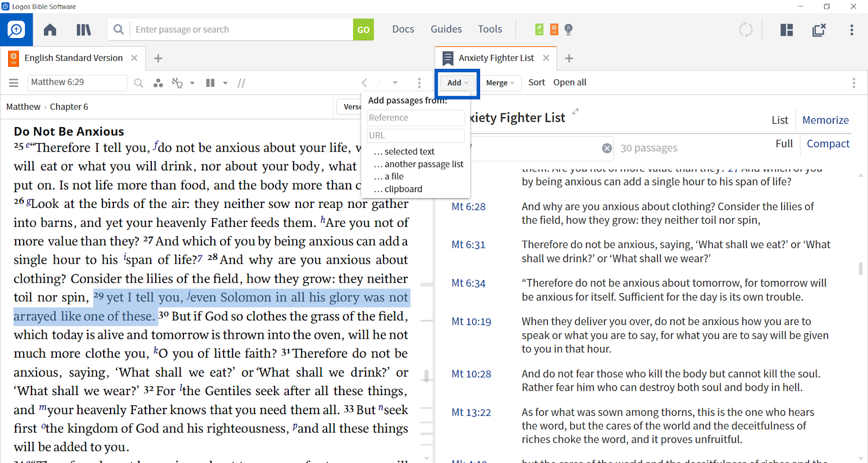The image size is (868, 463).
Task: Choose another passage list option
Action: point(418,164)
